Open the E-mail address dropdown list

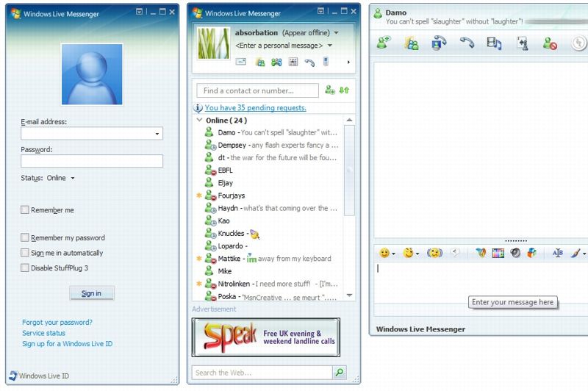pyautogui.click(x=157, y=134)
